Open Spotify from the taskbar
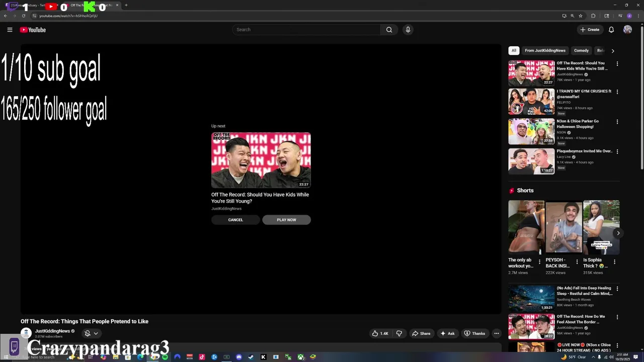The image size is (644, 362). pyautogui.click(x=165, y=357)
